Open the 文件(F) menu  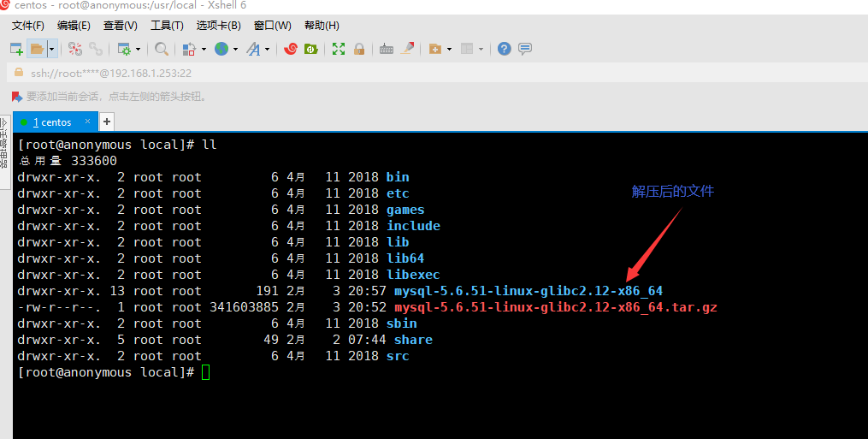[27, 26]
